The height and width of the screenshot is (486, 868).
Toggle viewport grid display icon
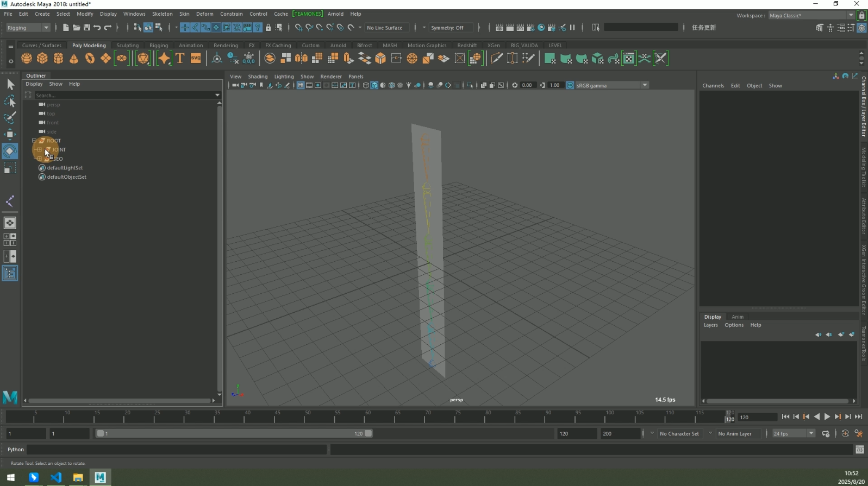tap(300, 85)
